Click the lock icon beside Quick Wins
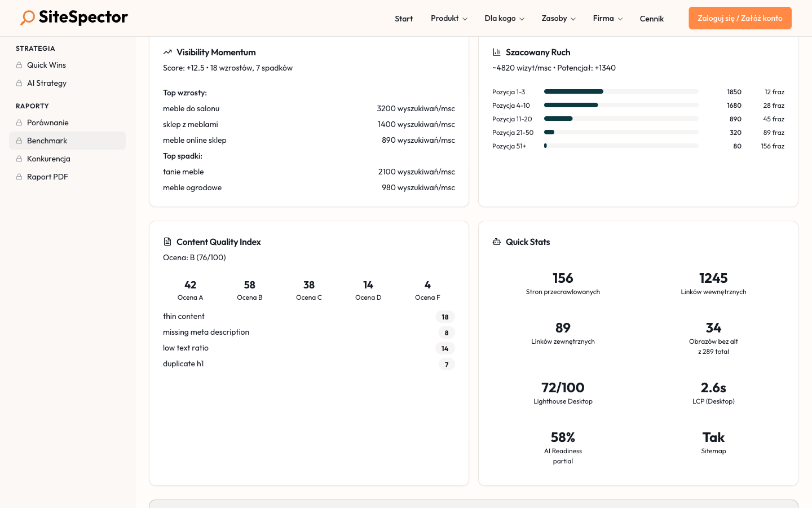This screenshot has height=508, width=812. [19, 65]
